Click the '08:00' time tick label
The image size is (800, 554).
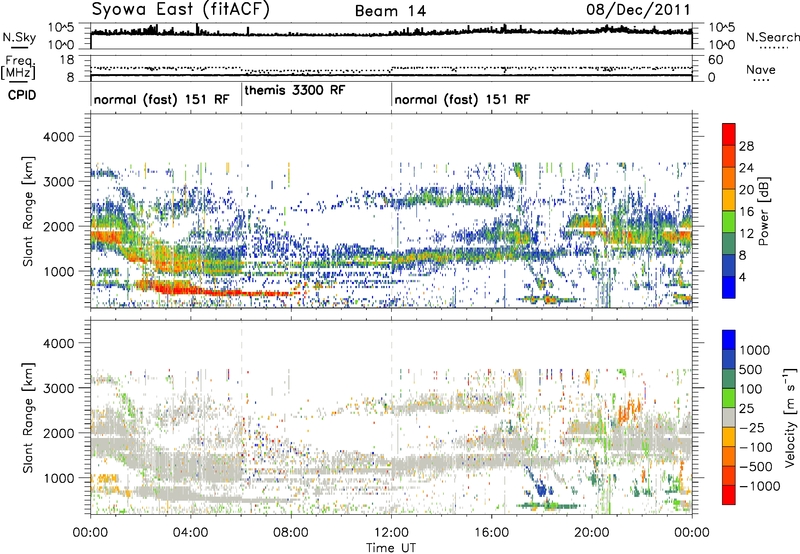(x=291, y=533)
